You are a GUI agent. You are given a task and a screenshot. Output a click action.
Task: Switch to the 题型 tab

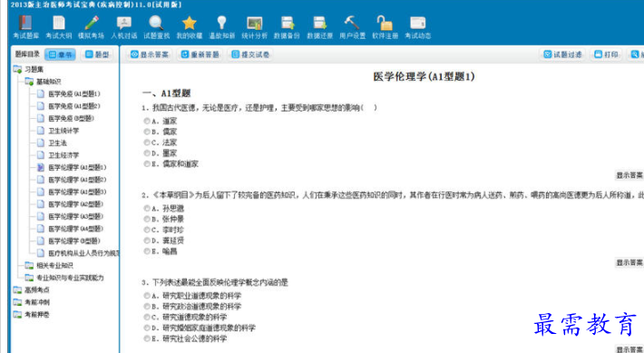pyautogui.click(x=97, y=54)
